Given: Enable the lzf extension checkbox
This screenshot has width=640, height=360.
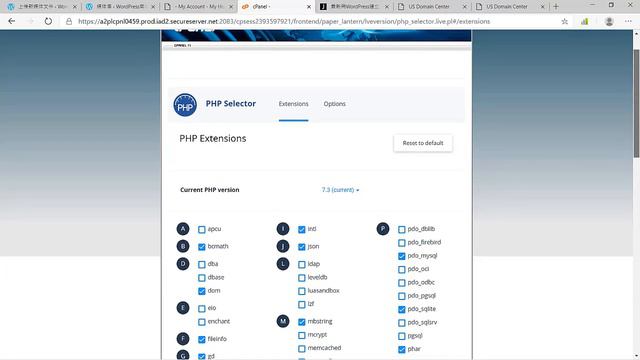Looking at the screenshot, I should (302, 304).
